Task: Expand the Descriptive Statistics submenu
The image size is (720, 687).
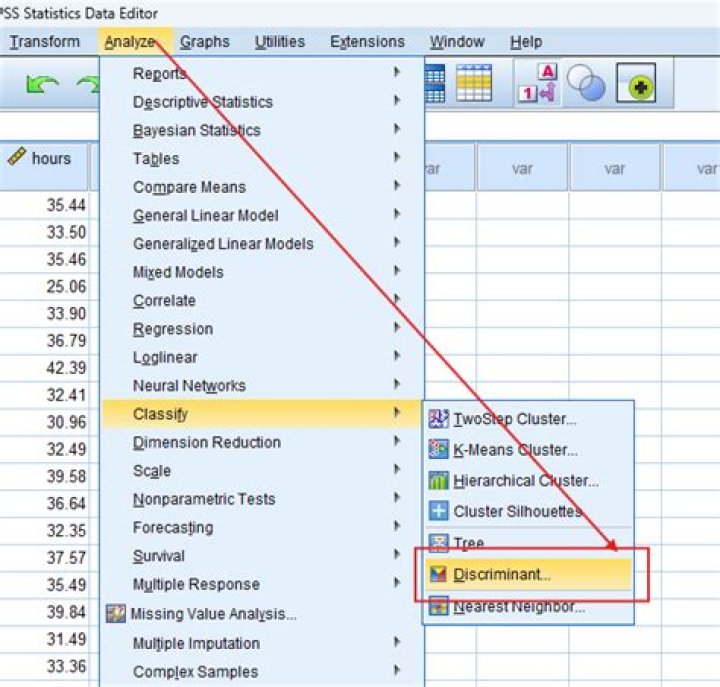Action: tap(397, 101)
